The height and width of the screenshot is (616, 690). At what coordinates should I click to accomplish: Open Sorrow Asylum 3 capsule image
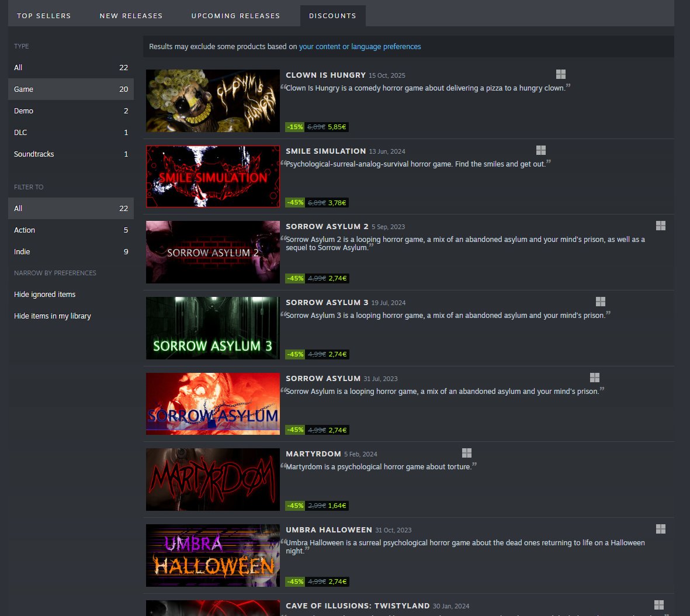click(x=213, y=328)
